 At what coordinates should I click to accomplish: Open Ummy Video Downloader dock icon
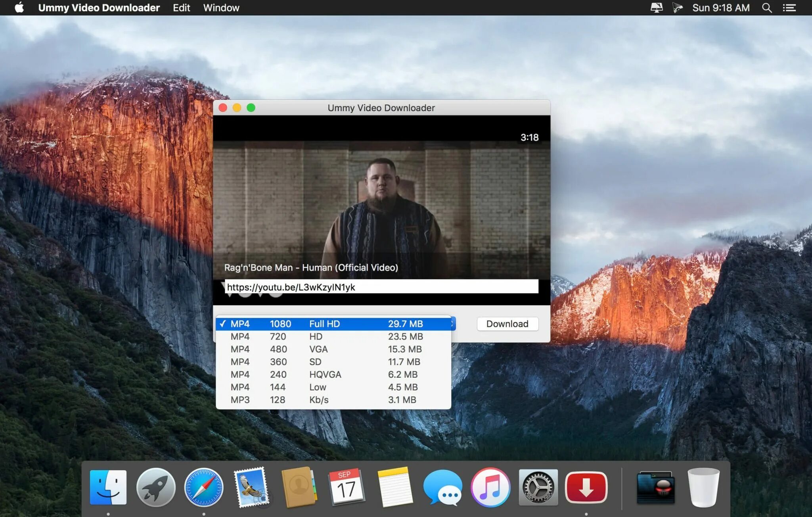[x=586, y=487]
